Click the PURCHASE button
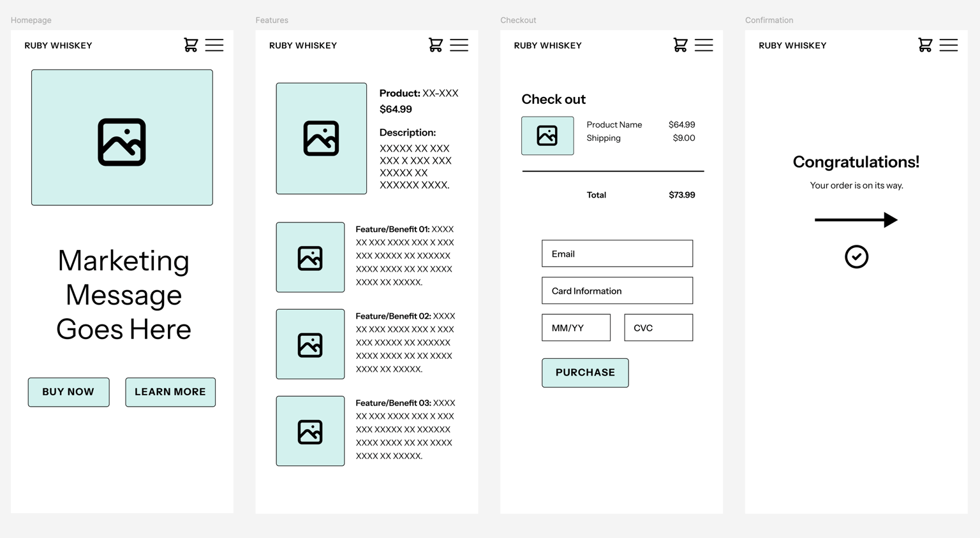980x538 pixels. click(x=585, y=373)
